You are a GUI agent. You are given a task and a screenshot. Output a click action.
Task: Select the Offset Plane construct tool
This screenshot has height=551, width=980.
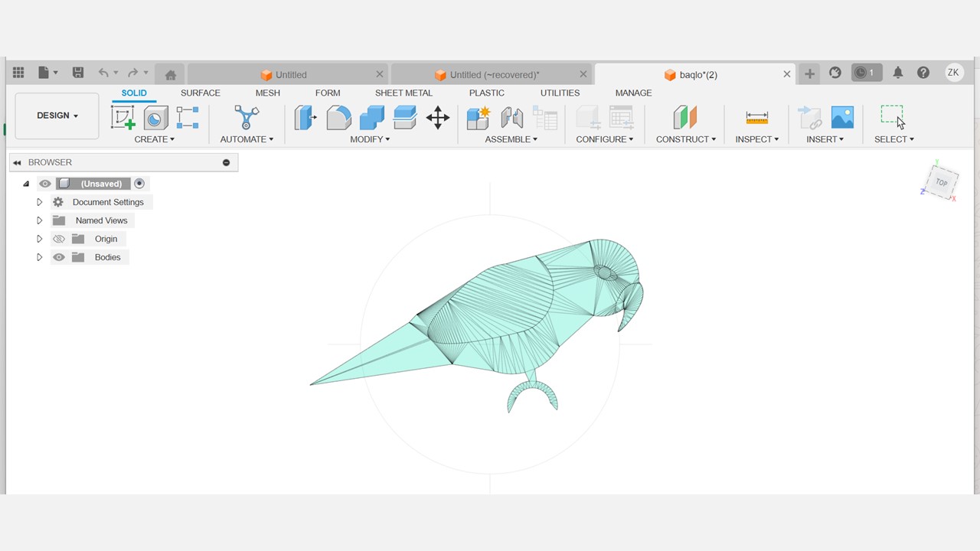[x=685, y=117]
